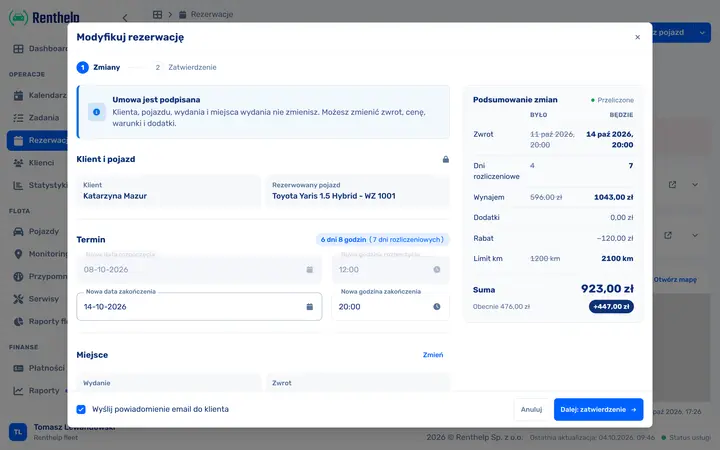
Task: Click the new Limit km value 2100 km
Action: point(617,259)
